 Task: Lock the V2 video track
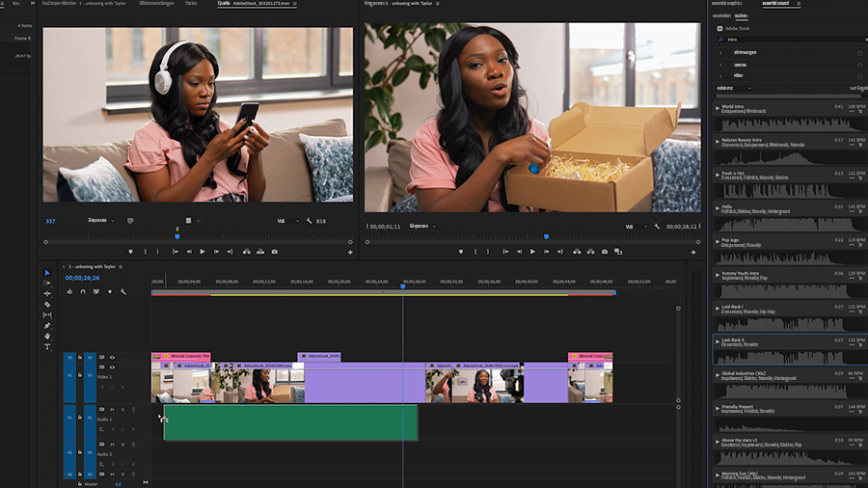click(80, 358)
